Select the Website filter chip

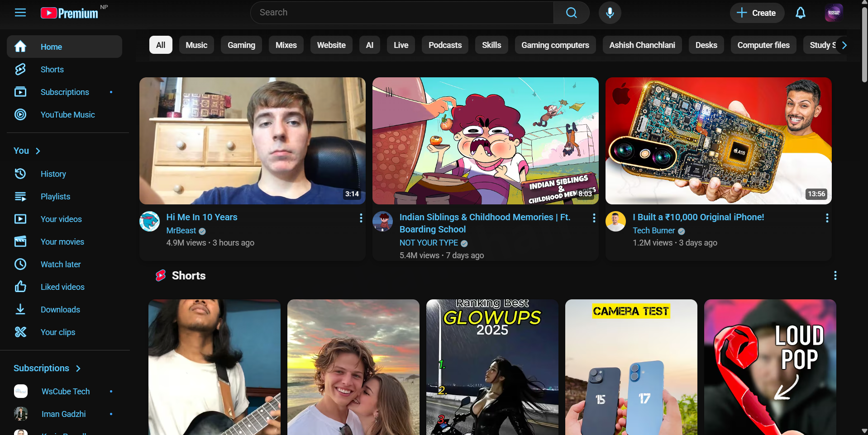tap(331, 45)
